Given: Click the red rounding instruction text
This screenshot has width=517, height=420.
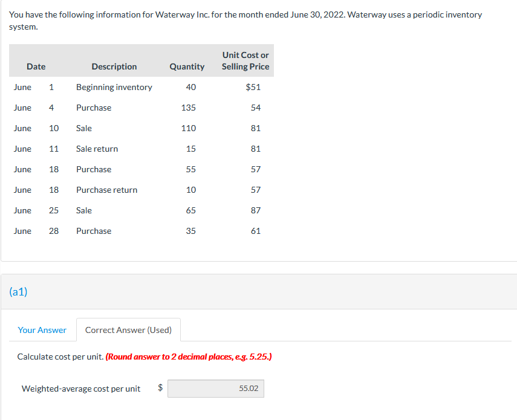Looking at the screenshot, I should (189, 357).
